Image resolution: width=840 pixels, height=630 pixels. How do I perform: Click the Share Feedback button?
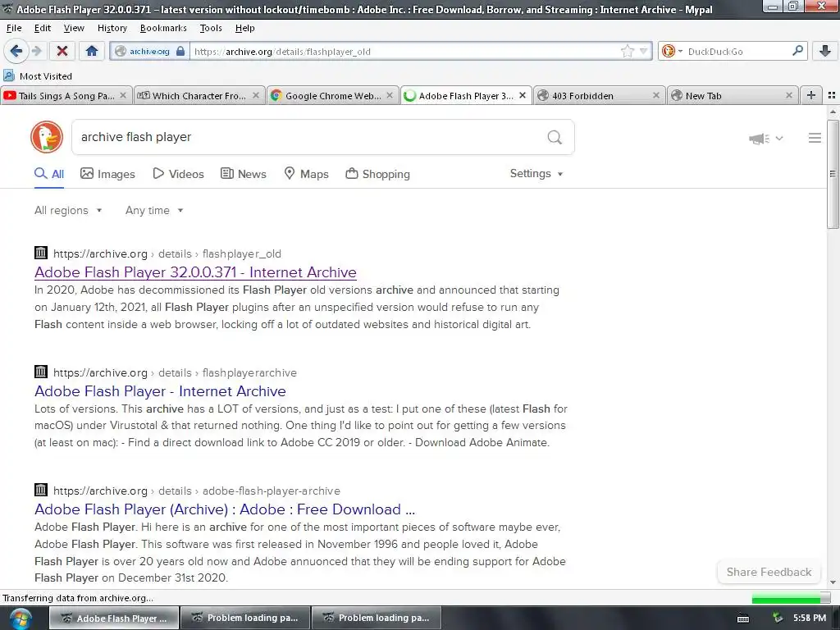point(769,572)
